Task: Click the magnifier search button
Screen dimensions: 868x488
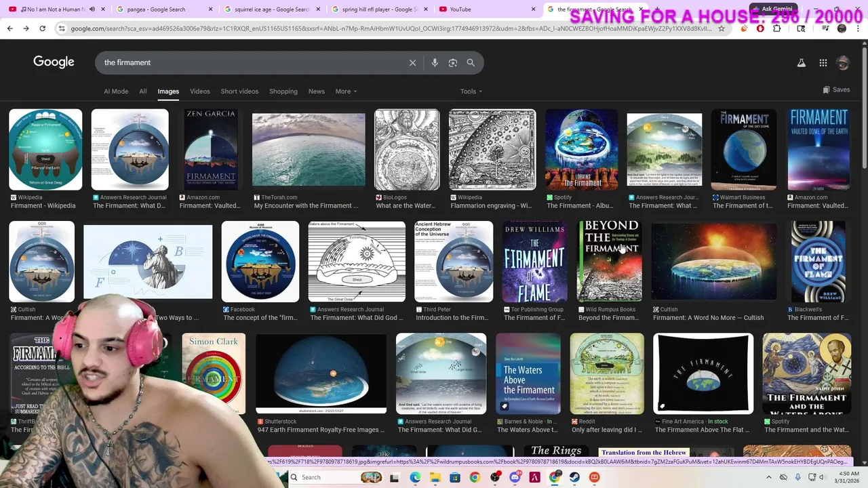Action: pyautogui.click(x=471, y=62)
